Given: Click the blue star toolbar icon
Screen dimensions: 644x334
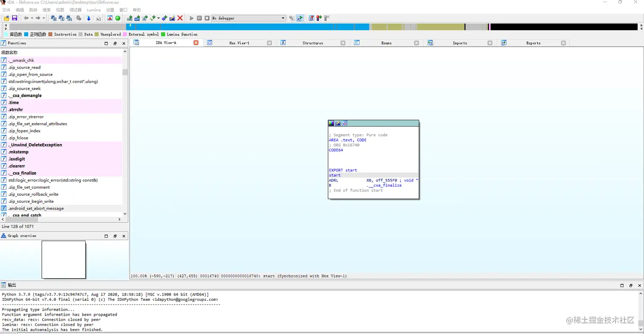Looking at the screenshot, I should coord(164,18).
